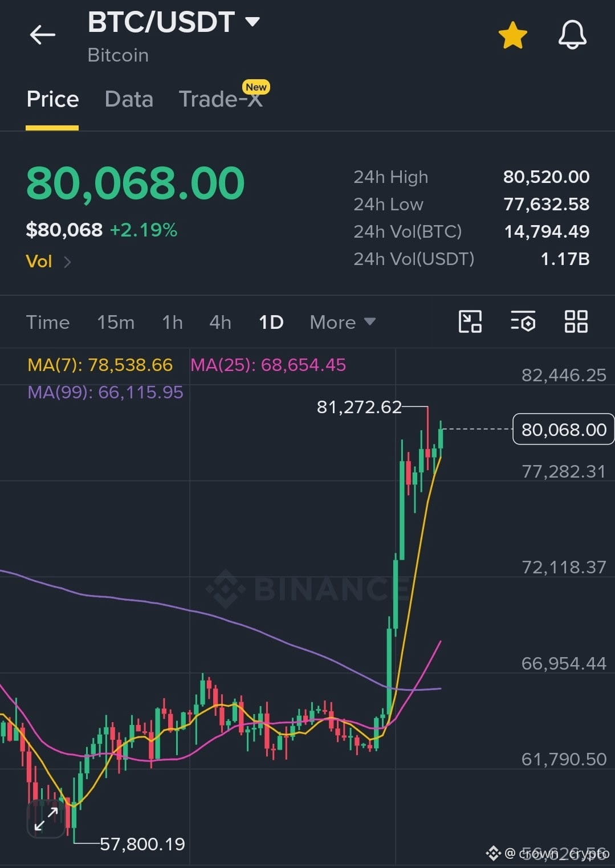
Task: Click the Bitcoin subtitle under the pair
Action: pyautogui.click(x=118, y=55)
